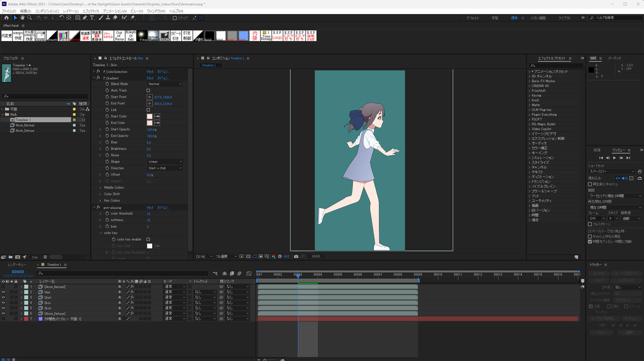
Task: Expand the Keying effects category
Action: (529, 96)
